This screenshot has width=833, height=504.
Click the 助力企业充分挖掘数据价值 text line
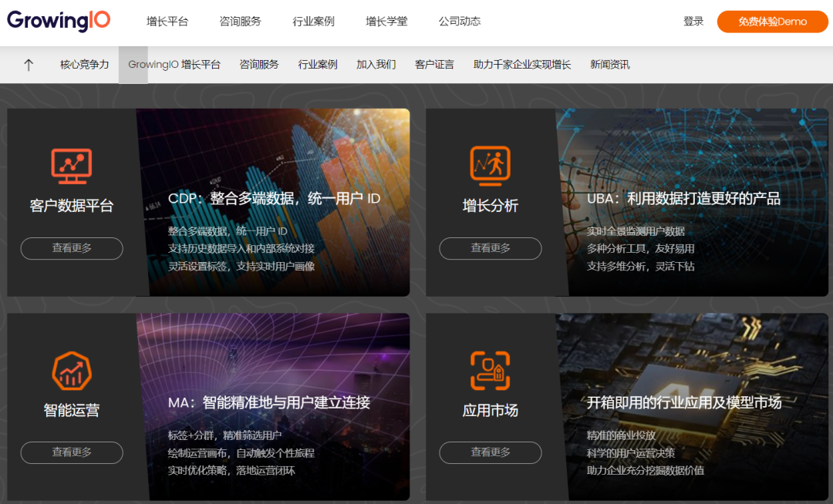[646, 471]
